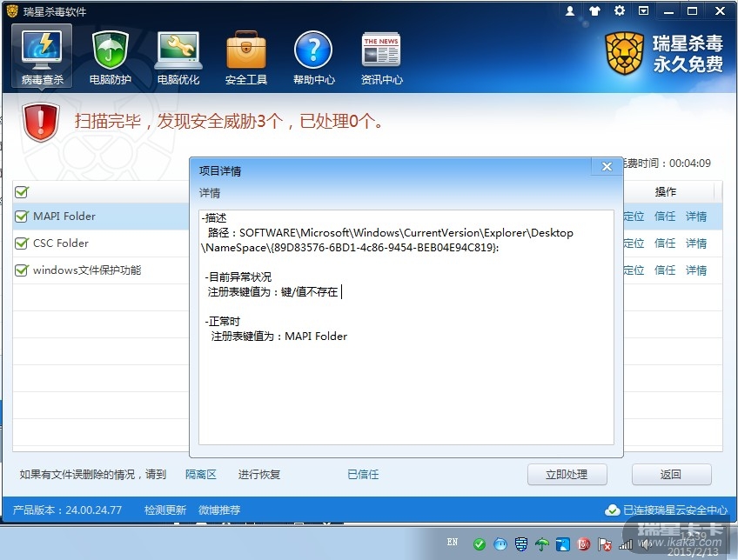Viewport: 738px width, 560px height.
Task: Click 定位 for MAPI Folder row
Action: click(x=634, y=217)
